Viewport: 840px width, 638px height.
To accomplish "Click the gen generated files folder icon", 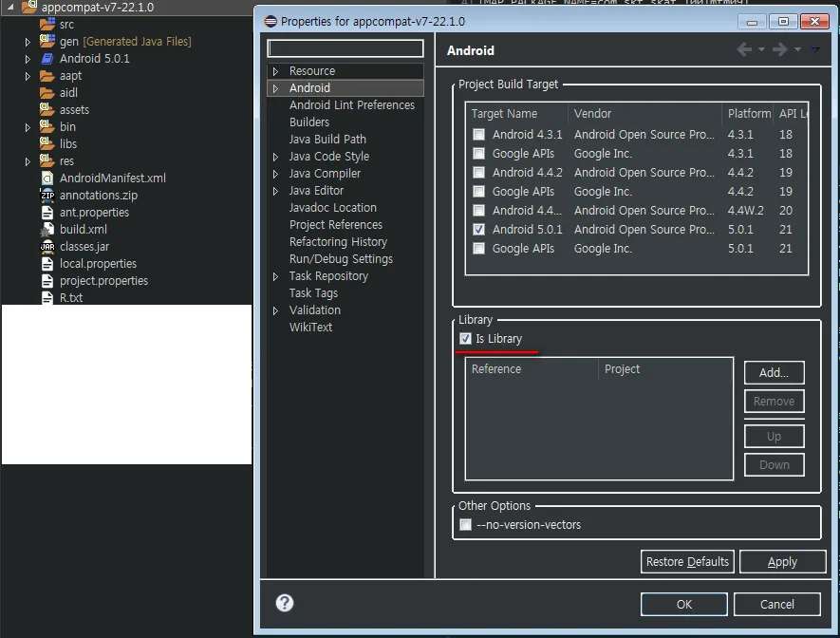I will click(47, 41).
